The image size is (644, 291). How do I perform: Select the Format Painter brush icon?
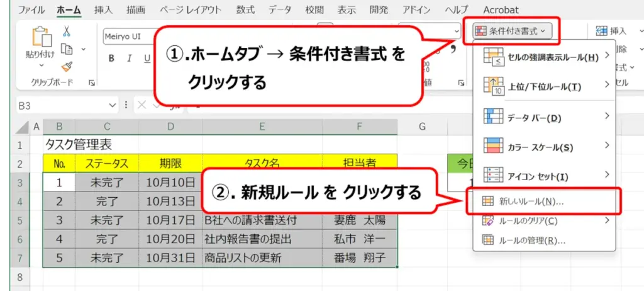pyautogui.click(x=67, y=66)
